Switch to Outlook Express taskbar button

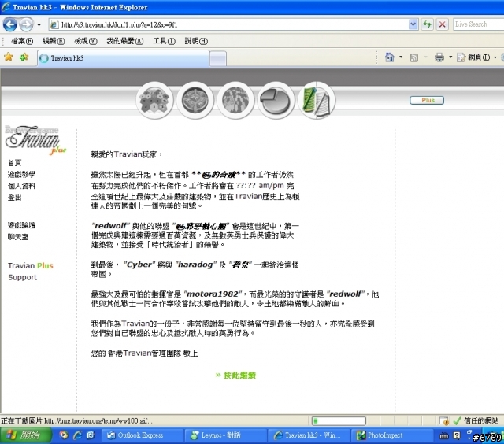click(142, 435)
